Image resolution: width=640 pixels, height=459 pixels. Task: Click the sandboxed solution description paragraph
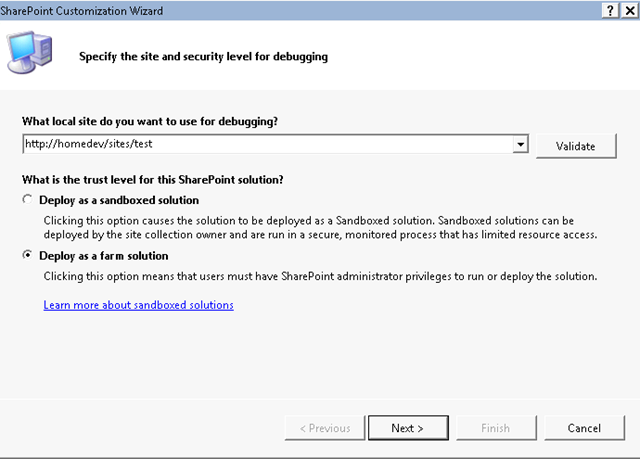320,228
